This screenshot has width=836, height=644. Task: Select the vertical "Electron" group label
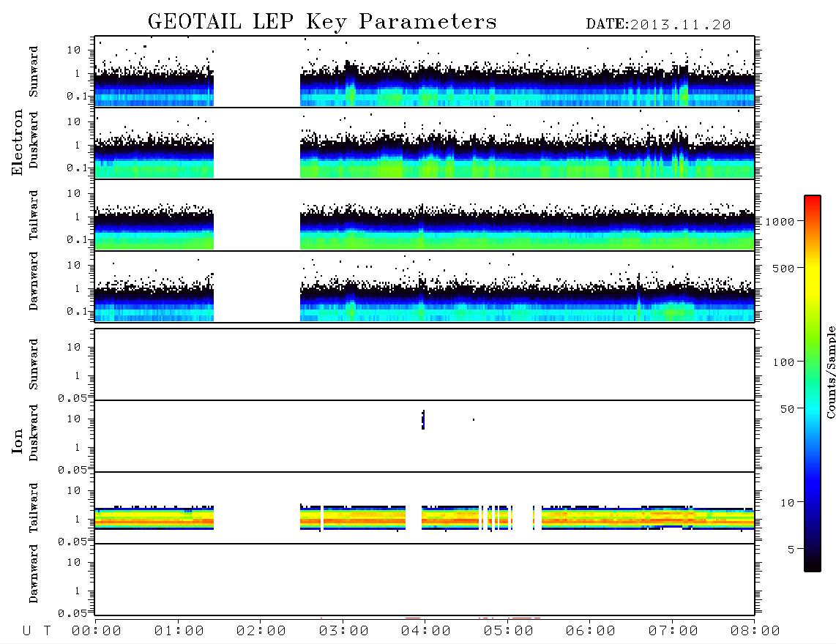pyautogui.click(x=17, y=142)
